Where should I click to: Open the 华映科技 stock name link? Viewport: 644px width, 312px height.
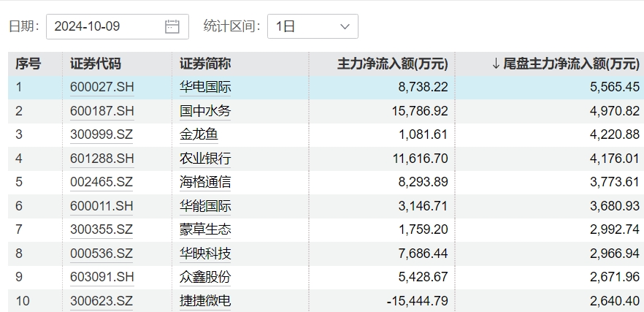click(205, 254)
